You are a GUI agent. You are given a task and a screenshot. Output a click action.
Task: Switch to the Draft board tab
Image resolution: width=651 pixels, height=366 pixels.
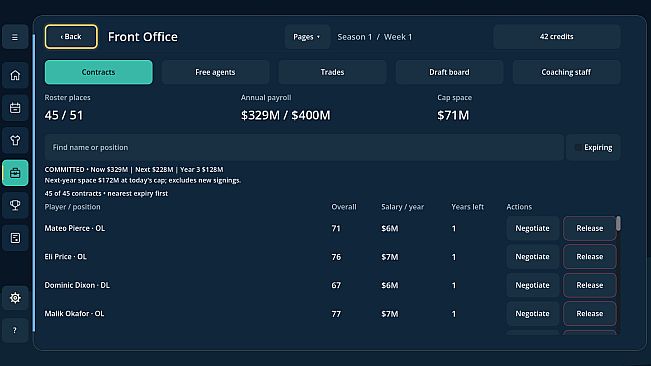click(449, 72)
